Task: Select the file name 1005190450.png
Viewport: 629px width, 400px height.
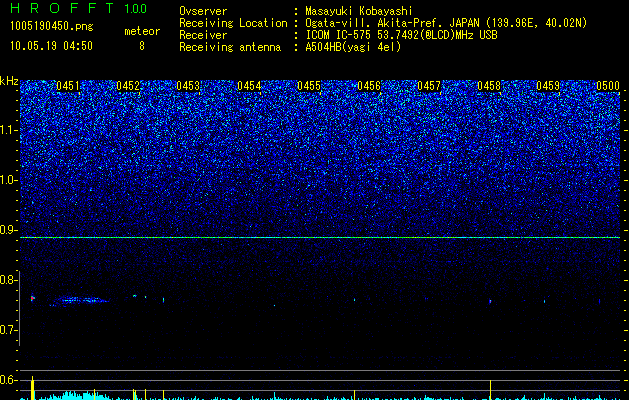Action: click(x=52, y=27)
